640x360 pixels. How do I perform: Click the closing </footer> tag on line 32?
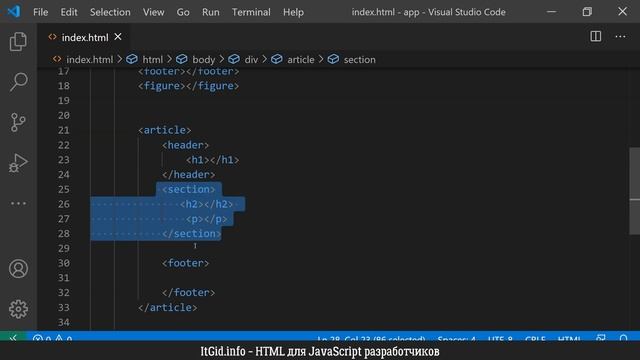coord(189,293)
